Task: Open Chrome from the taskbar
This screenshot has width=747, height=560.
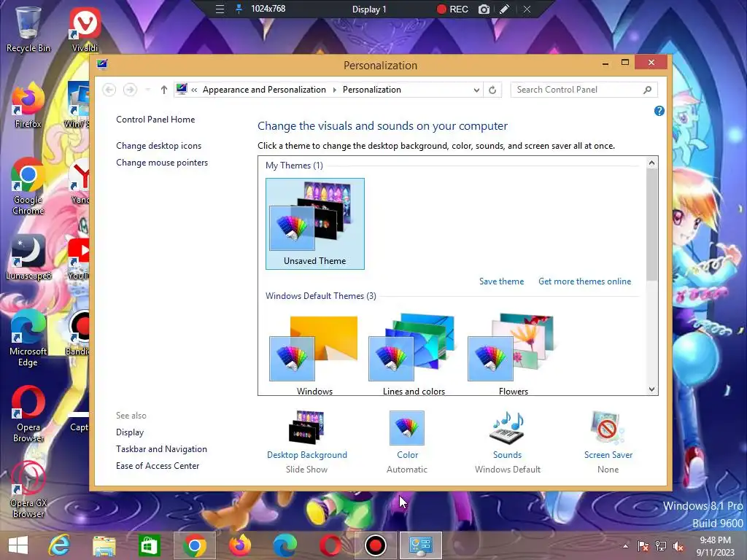Action: [x=194, y=545]
